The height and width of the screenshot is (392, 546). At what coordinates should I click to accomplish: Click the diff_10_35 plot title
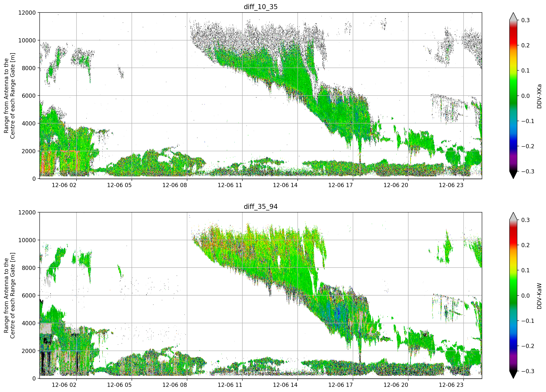(261, 7)
